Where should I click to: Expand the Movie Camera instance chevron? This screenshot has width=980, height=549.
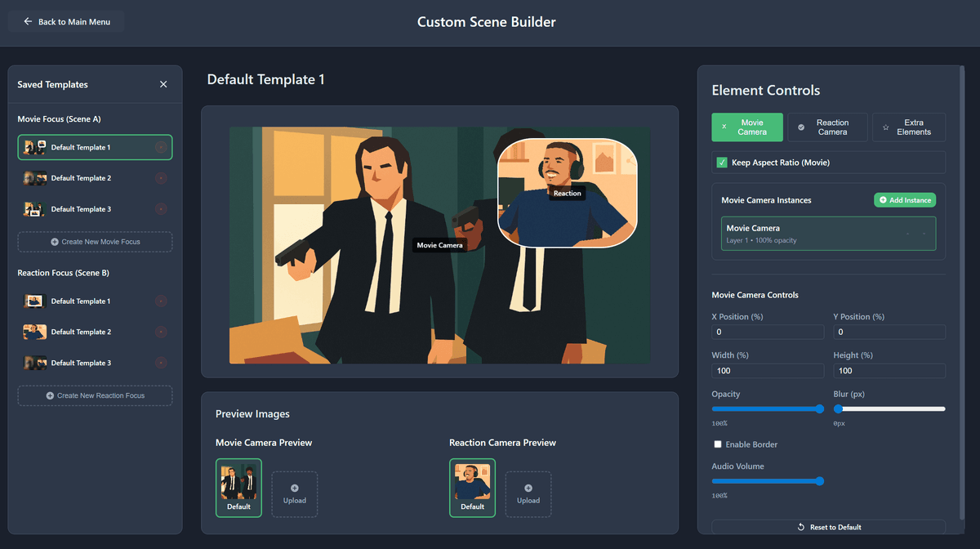[x=924, y=233]
